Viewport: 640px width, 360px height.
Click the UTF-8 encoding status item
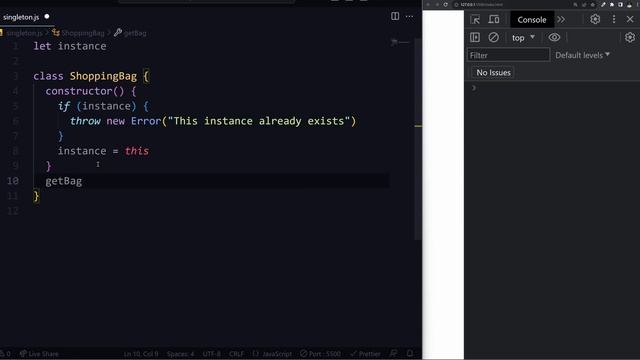[x=211, y=354]
